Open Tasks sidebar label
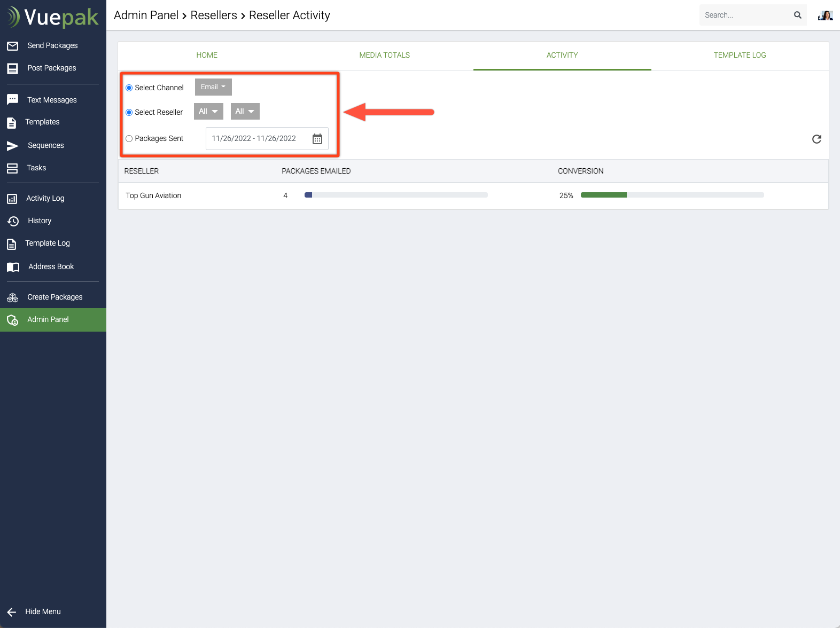Image resolution: width=840 pixels, height=628 pixels. tap(36, 168)
